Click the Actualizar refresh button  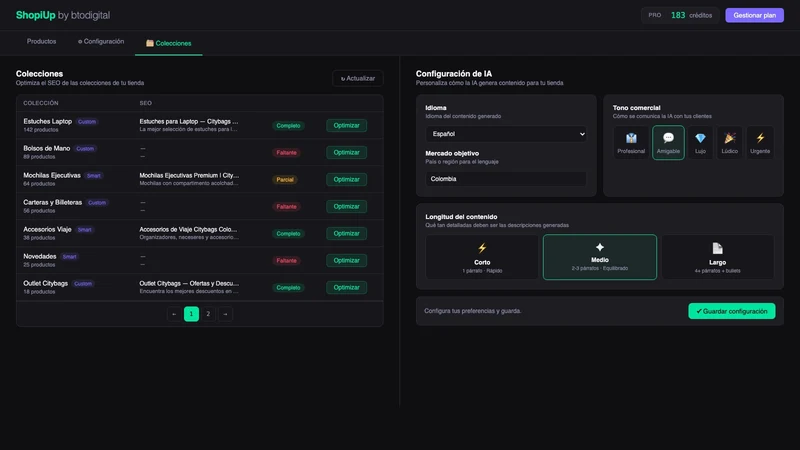[x=358, y=79]
